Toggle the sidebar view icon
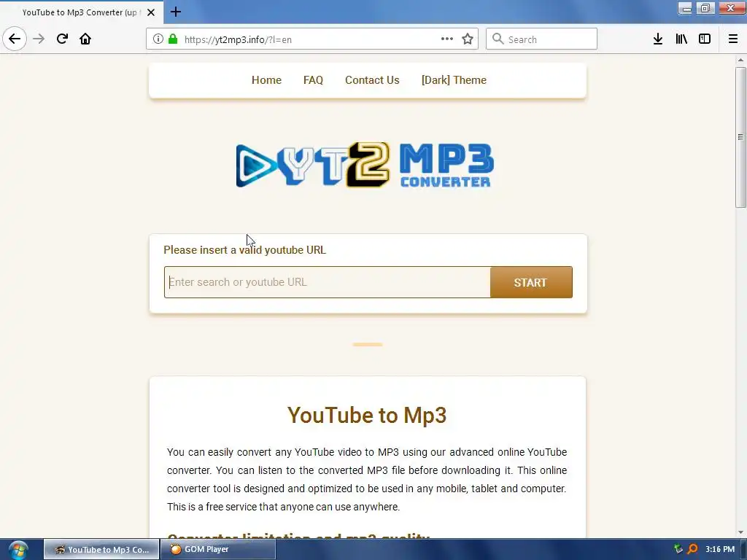The height and width of the screenshot is (560, 747). click(705, 39)
